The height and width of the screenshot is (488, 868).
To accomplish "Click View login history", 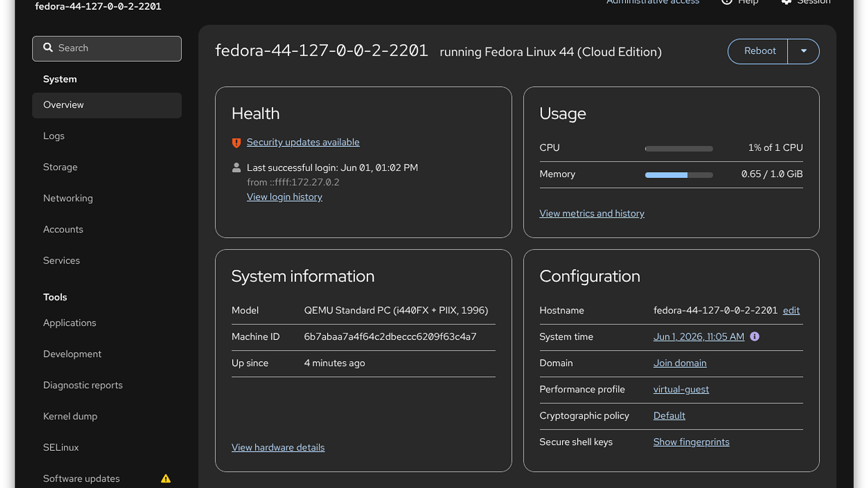I will click(284, 197).
